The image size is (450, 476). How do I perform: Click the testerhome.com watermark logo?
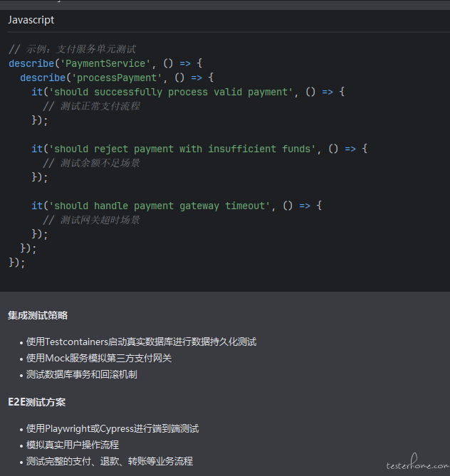coord(417,462)
